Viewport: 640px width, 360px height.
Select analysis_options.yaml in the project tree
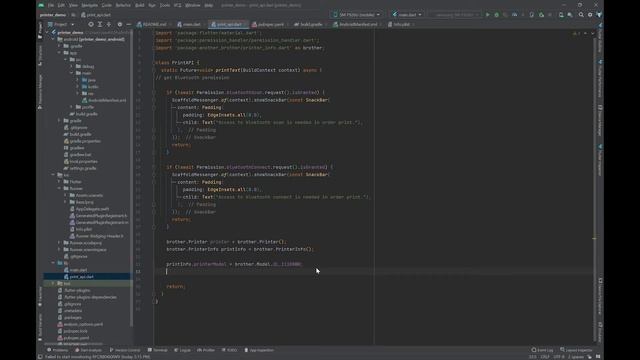(83, 324)
